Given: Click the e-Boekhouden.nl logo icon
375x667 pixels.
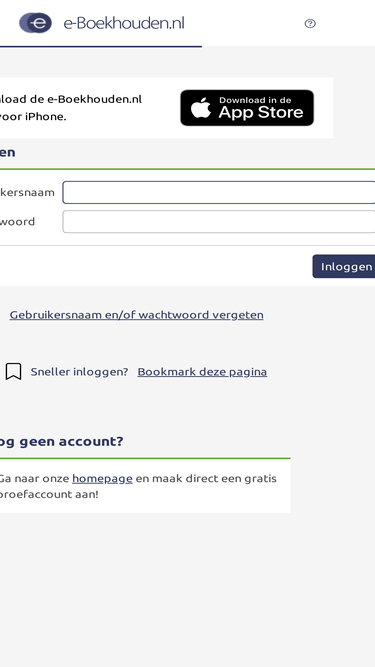Looking at the screenshot, I should 35,23.
